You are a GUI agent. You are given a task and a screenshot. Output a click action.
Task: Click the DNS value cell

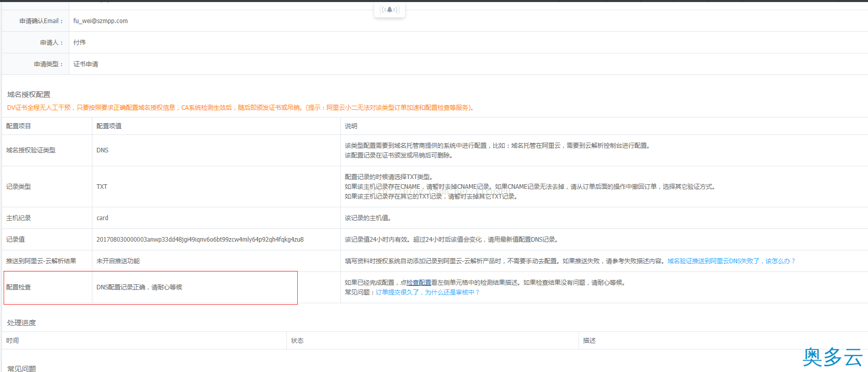coord(103,150)
